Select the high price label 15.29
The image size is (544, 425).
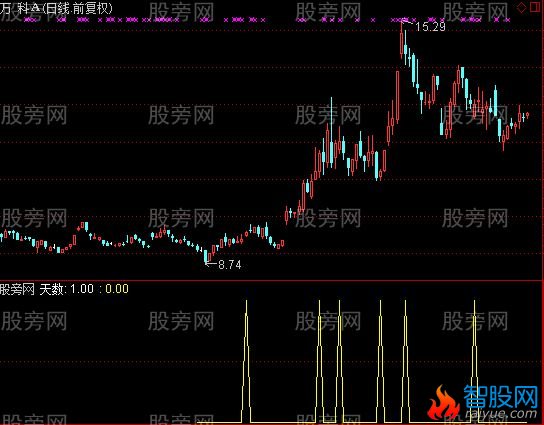click(430, 27)
